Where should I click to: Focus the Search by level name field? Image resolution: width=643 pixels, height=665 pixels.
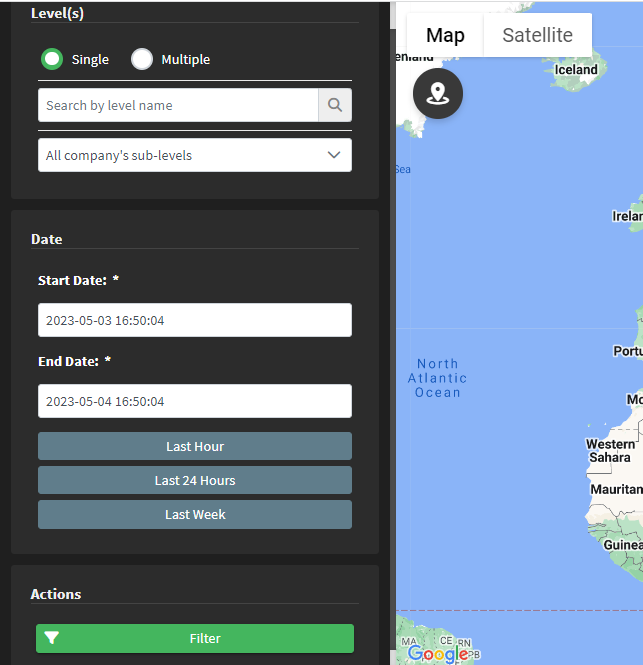point(178,105)
